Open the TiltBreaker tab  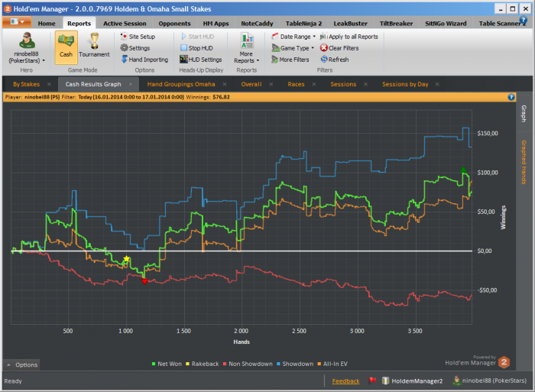(396, 24)
